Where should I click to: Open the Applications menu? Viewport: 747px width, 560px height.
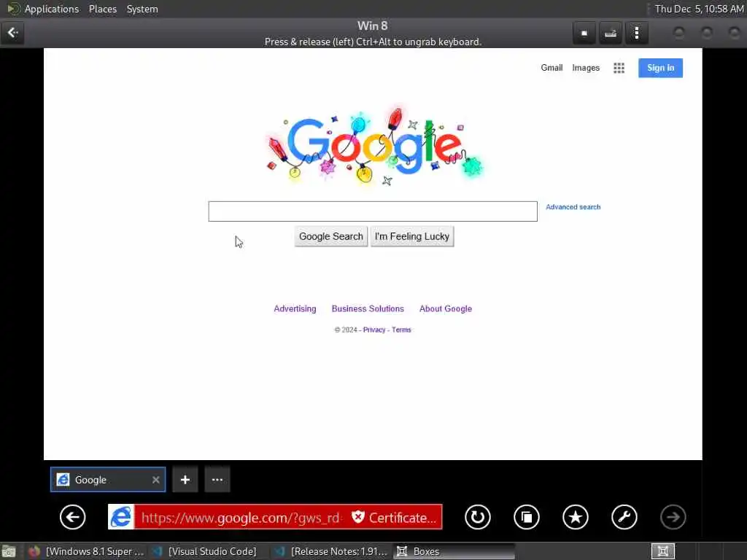52,9
